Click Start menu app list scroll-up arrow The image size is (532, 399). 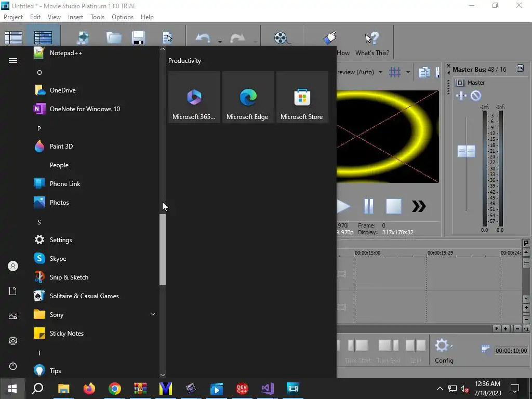coord(163,49)
